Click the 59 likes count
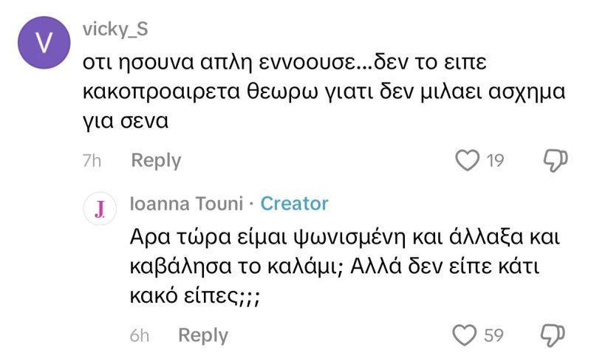 493,335
